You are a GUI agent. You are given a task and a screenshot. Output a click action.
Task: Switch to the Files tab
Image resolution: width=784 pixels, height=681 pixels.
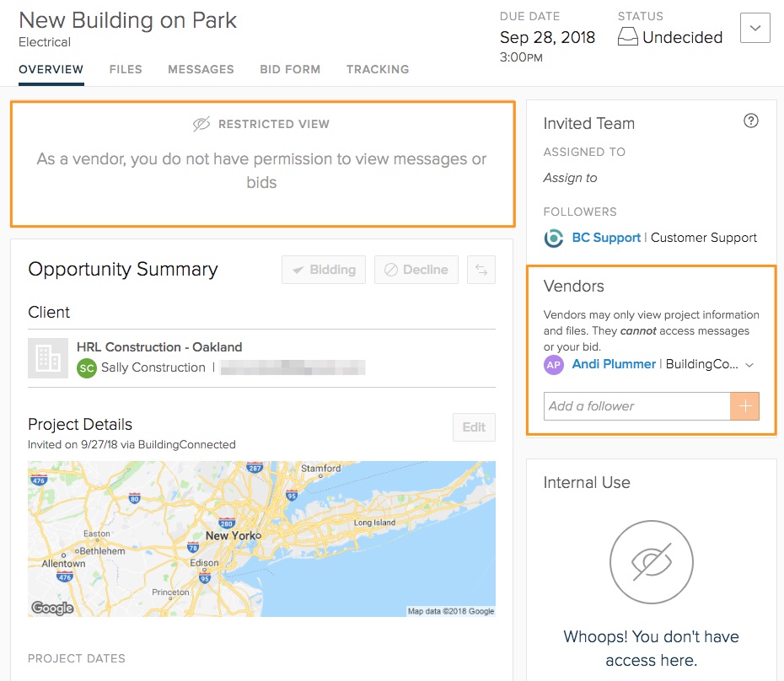[126, 69]
